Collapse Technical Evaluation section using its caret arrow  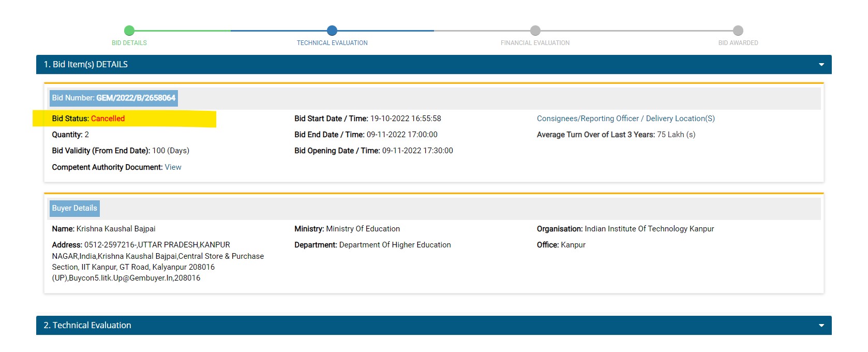(821, 326)
